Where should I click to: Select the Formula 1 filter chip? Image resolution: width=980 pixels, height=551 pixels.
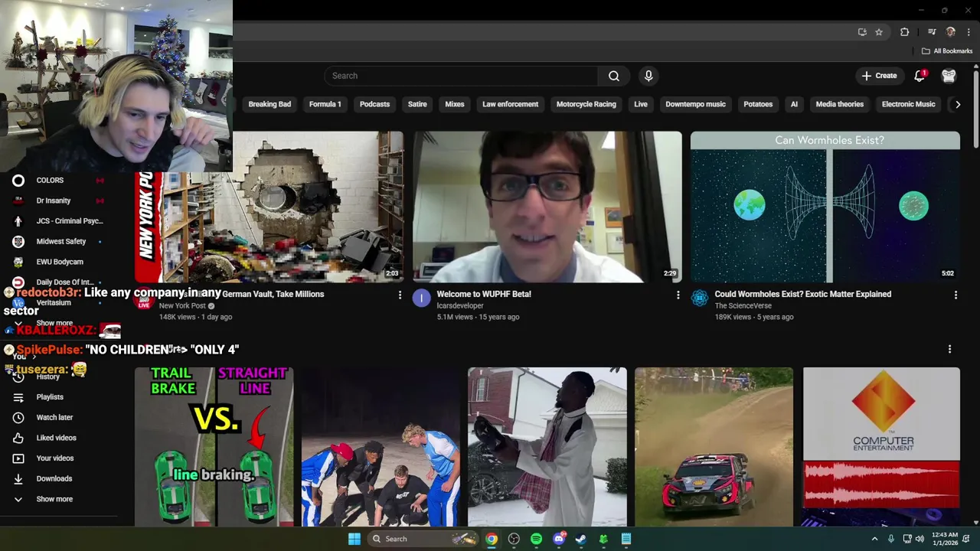point(325,104)
